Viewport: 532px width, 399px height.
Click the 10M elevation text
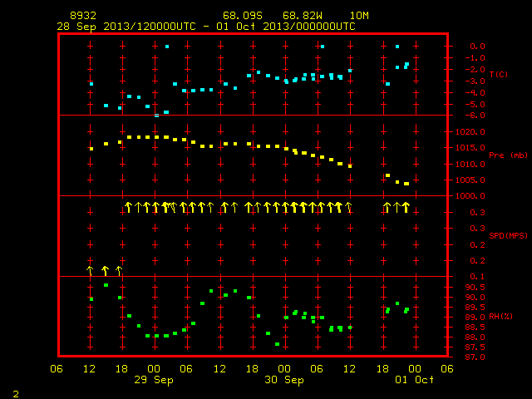click(359, 16)
